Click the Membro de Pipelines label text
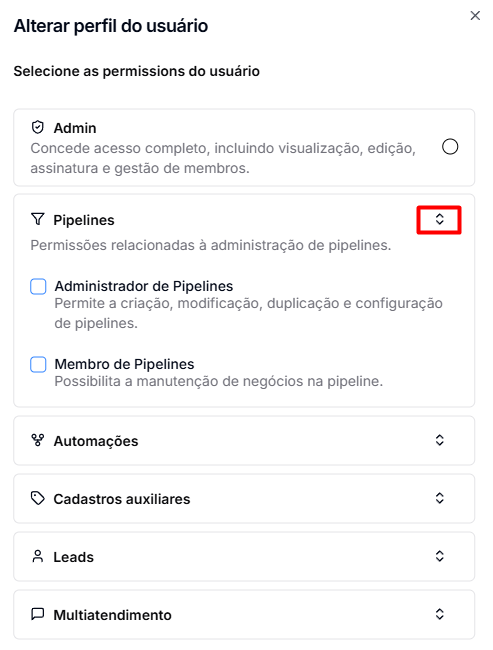The width and height of the screenshot is (493, 650). point(124,364)
